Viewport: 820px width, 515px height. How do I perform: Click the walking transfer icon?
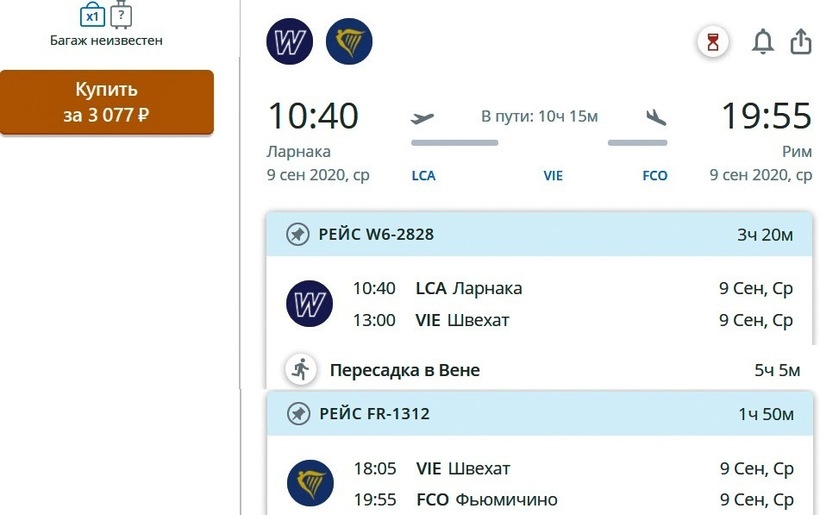(299, 369)
